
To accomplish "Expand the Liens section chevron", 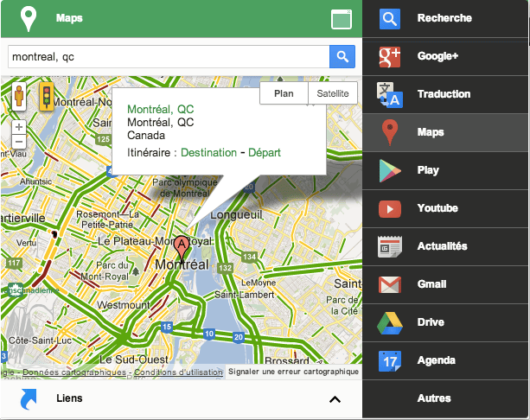I will [335, 399].
